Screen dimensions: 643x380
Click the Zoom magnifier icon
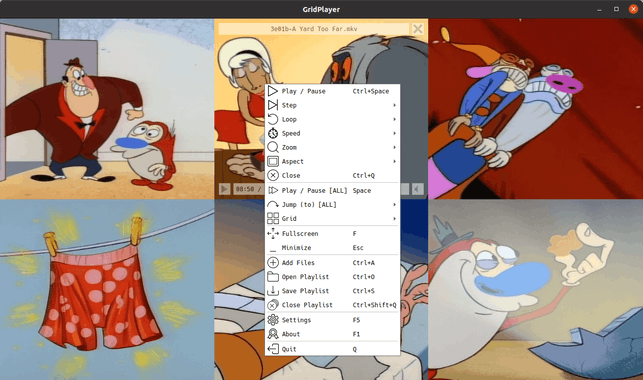pos(273,147)
